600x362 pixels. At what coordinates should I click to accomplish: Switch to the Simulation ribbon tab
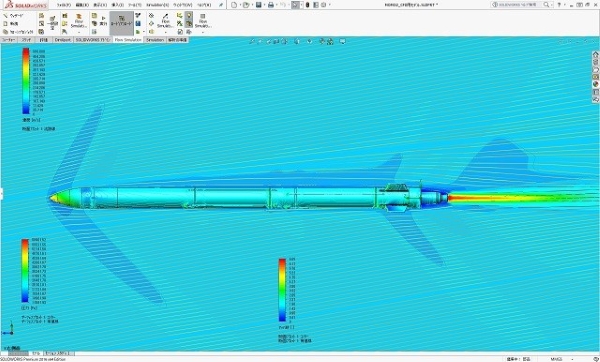155,40
